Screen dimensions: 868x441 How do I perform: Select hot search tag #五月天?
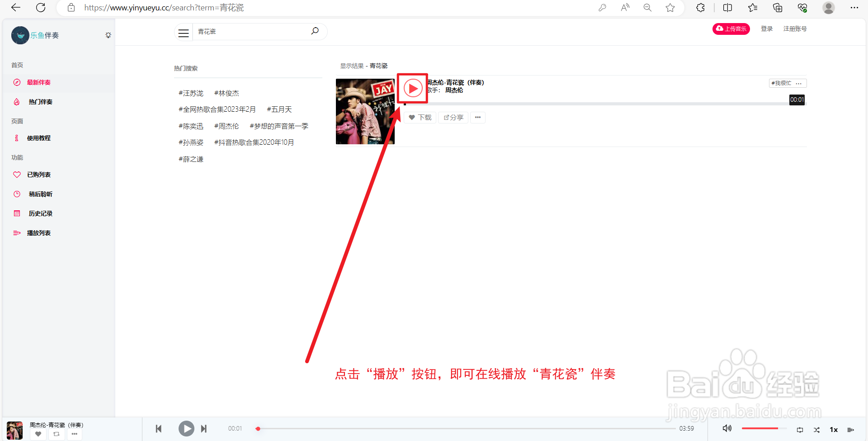click(x=279, y=109)
